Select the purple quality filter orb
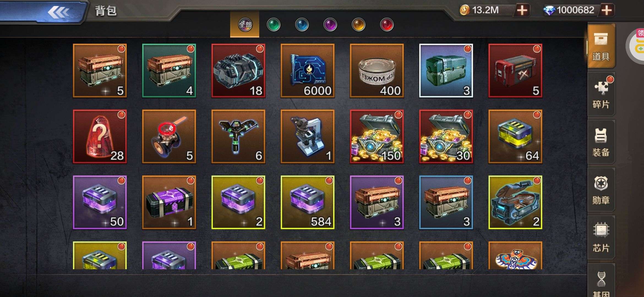This screenshot has width=644, height=297. point(330,25)
